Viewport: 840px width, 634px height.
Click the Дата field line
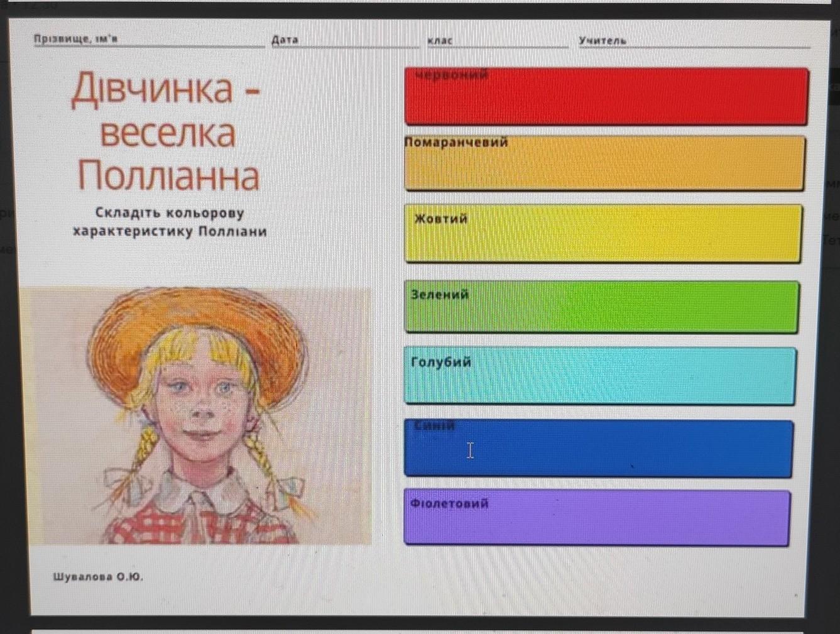(345, 40)
